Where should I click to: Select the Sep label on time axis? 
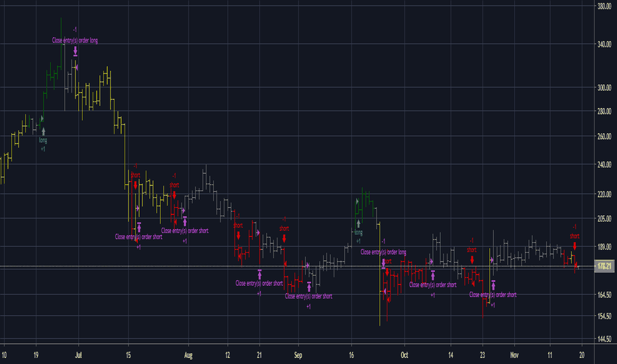pyautogui.click(x=299, y=355)
